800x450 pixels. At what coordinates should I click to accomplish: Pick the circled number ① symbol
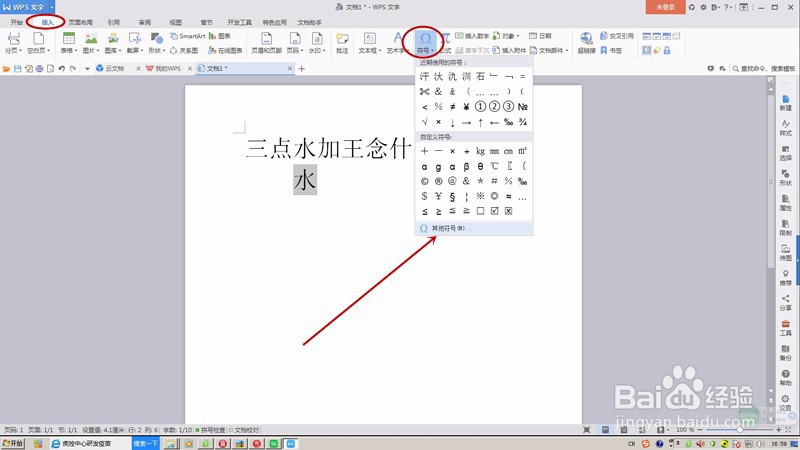tap(480, 107)
